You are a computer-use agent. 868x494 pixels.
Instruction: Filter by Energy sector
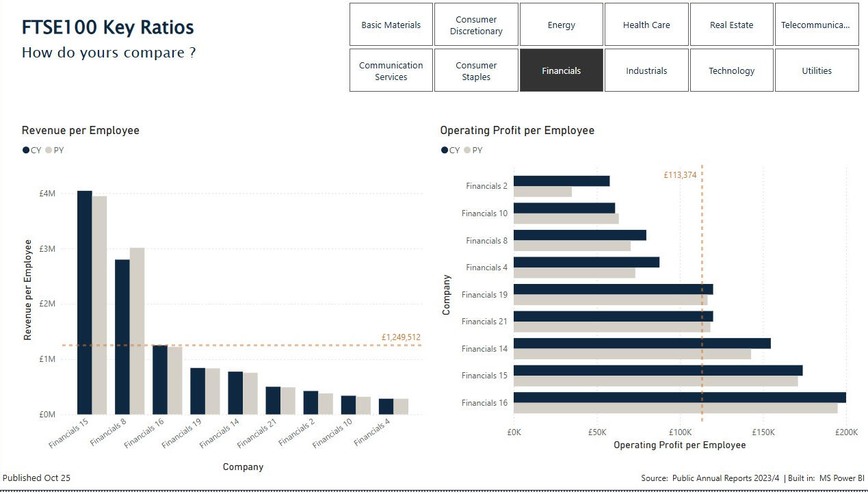click(561, 24)
